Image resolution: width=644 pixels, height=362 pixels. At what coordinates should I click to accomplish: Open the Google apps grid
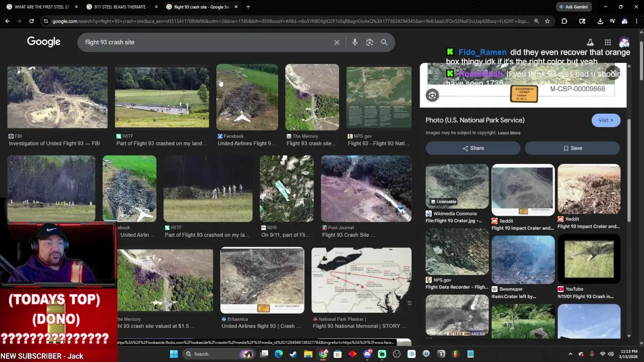608,42
